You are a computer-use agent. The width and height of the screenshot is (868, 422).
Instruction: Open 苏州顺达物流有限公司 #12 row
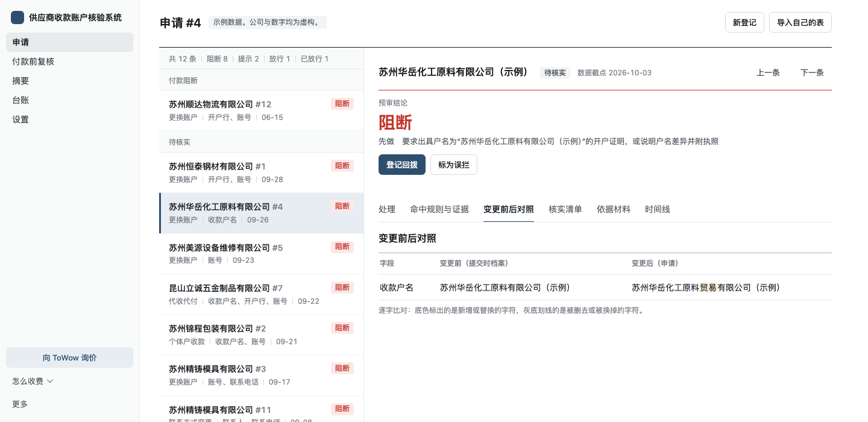pos(262,110)
